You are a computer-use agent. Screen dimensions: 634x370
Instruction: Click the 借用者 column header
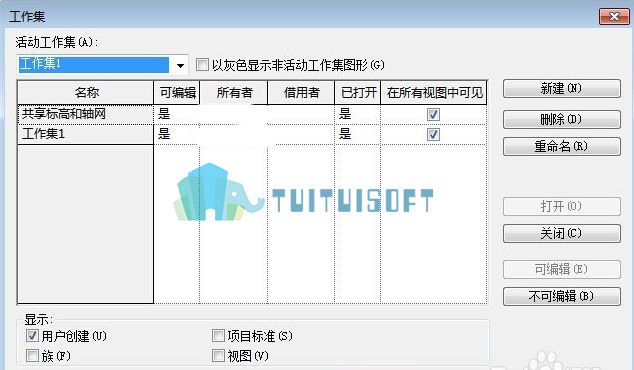pyautogui.click(x=301, y=93)
